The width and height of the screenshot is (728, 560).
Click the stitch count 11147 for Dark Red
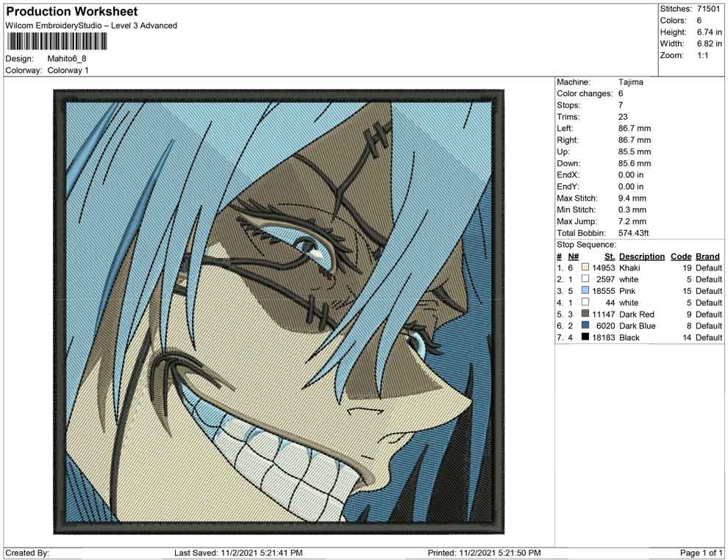(x=603, y=314)
